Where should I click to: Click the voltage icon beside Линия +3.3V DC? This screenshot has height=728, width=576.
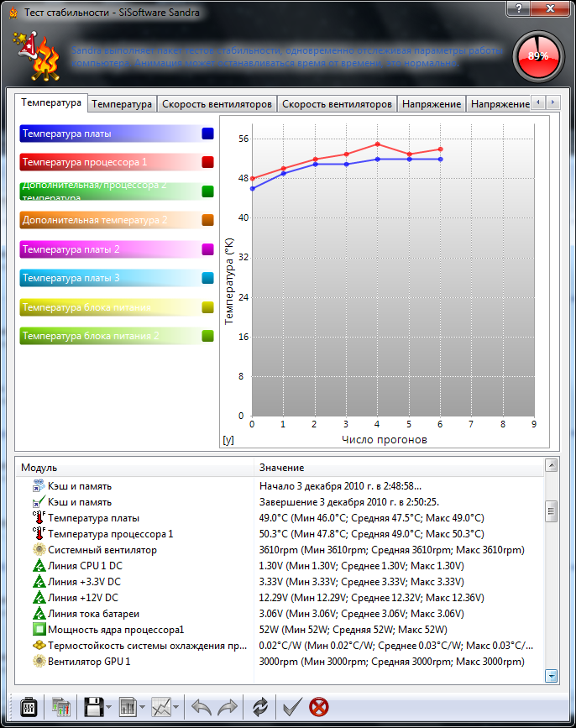click(x=39, y=581)
